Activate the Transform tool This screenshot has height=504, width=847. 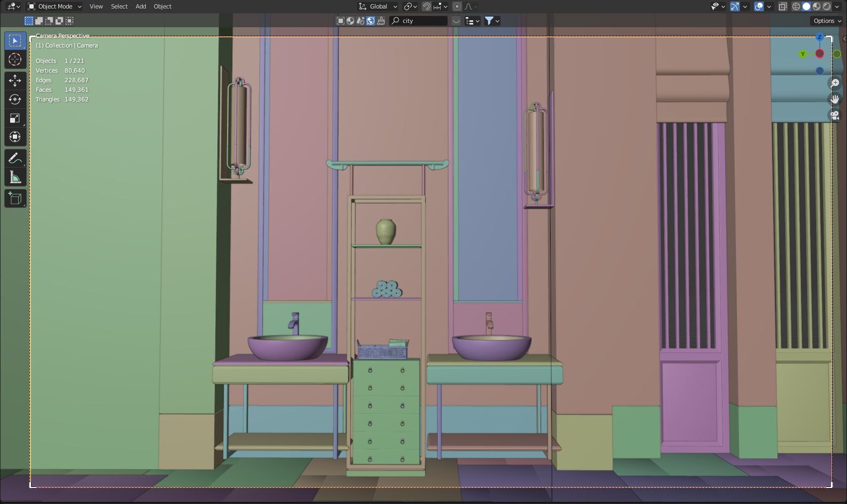[x=15, y=137]
